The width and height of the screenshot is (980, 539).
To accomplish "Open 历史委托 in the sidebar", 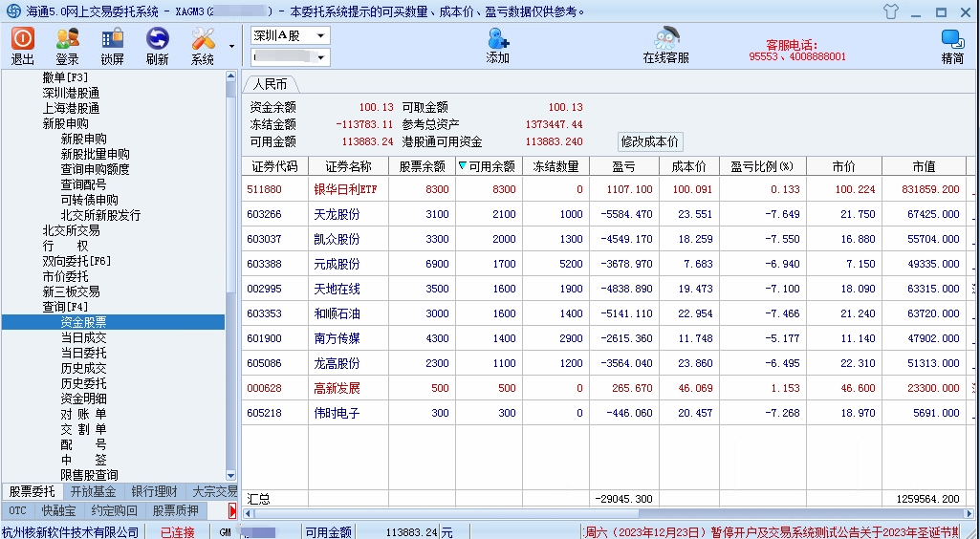I will (x=84, y=383).
